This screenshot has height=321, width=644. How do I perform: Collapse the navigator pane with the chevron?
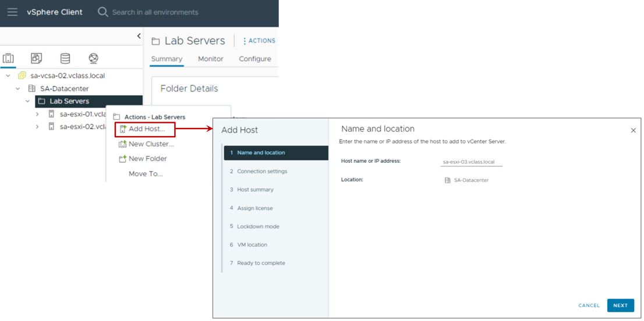click(x=139, y=36)
